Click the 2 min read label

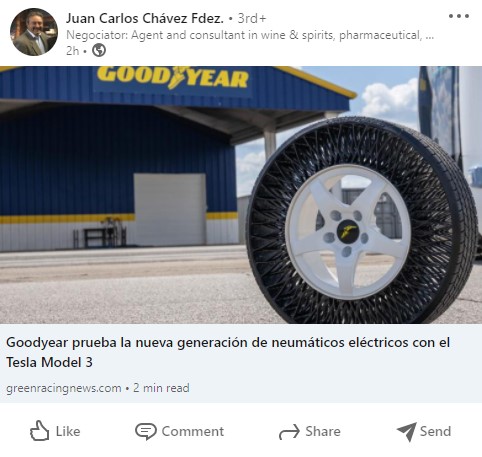click(161, 388)
